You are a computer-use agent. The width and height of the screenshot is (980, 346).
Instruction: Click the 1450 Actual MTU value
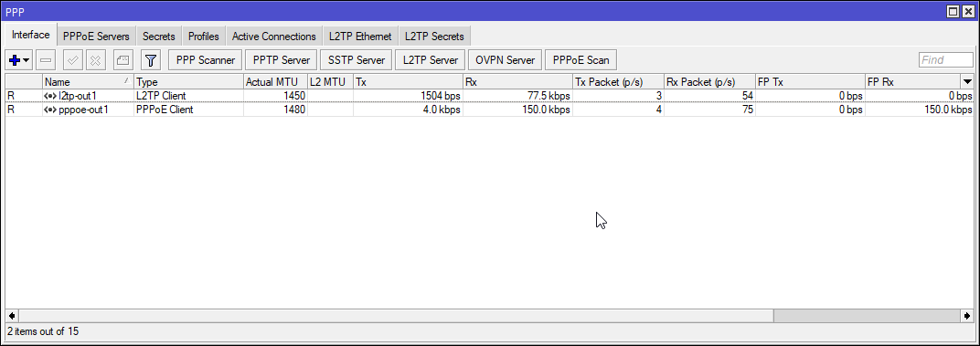click(x=293, y=96)
